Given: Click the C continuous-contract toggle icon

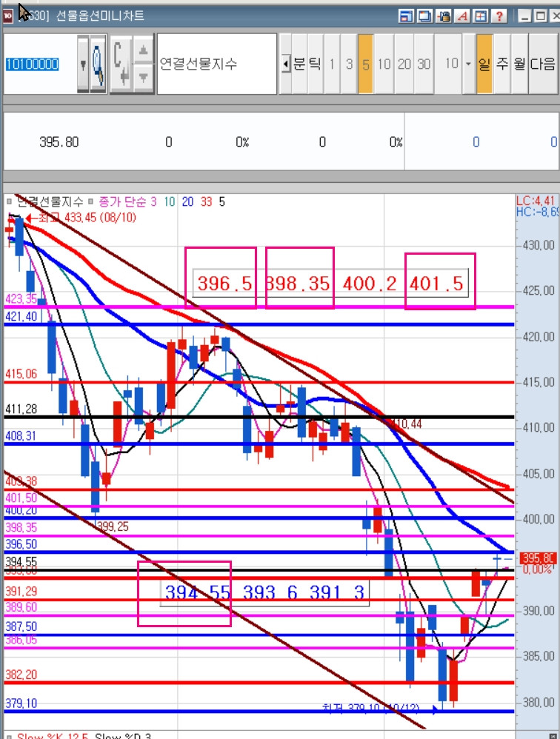Looking at the screenshot, I should click(x=121, y=64).
